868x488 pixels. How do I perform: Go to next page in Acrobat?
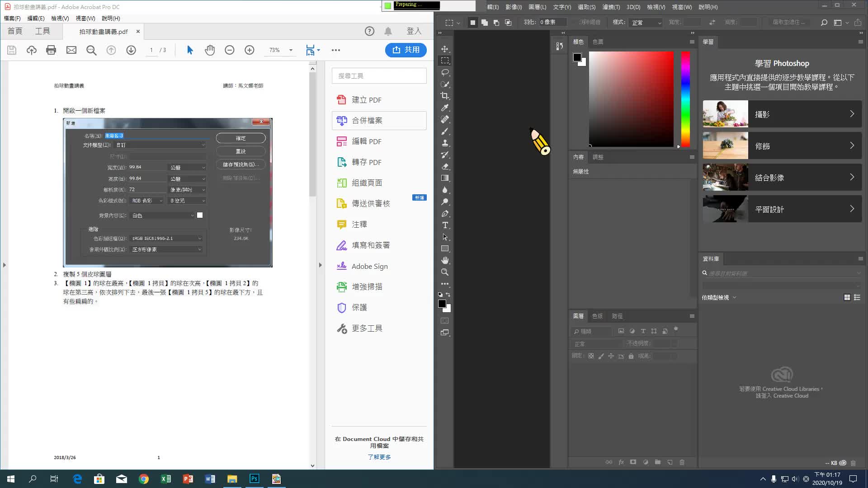[x=131, y=50]
